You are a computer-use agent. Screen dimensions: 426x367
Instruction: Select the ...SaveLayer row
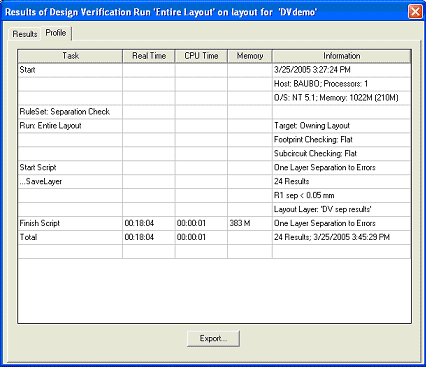[x=214, y=182]
